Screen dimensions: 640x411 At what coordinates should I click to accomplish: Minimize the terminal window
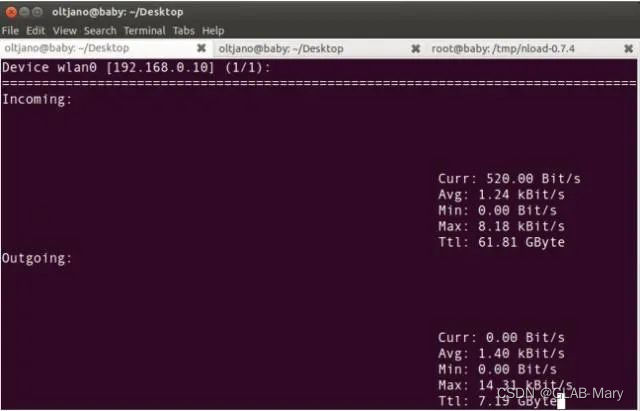[x=24, y=12]
